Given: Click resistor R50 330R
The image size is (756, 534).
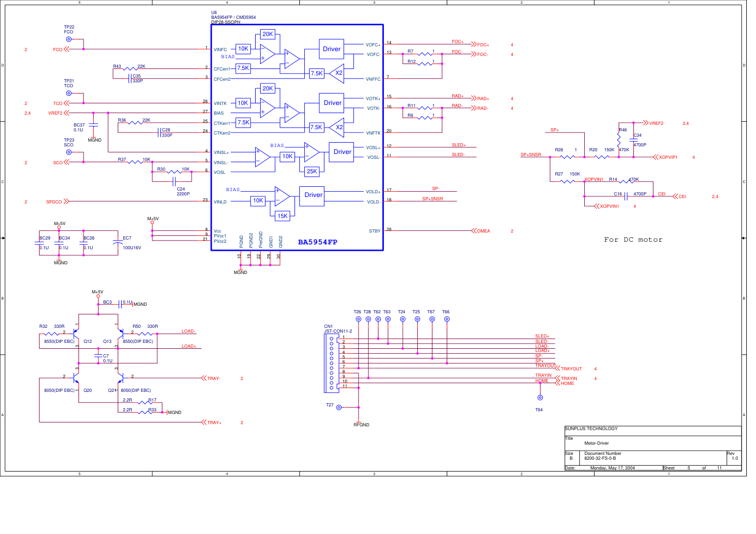Looking at the screenshot, I should point(145,329).
